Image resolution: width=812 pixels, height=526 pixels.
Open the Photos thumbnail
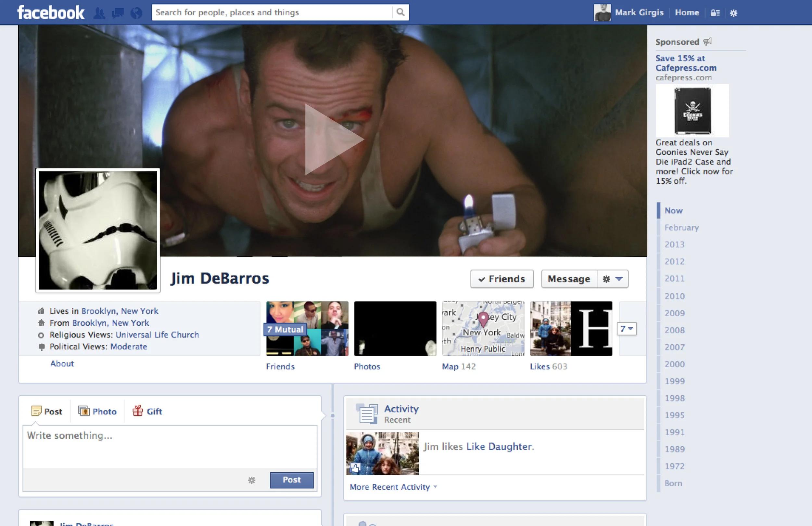[x=395, y=329]
